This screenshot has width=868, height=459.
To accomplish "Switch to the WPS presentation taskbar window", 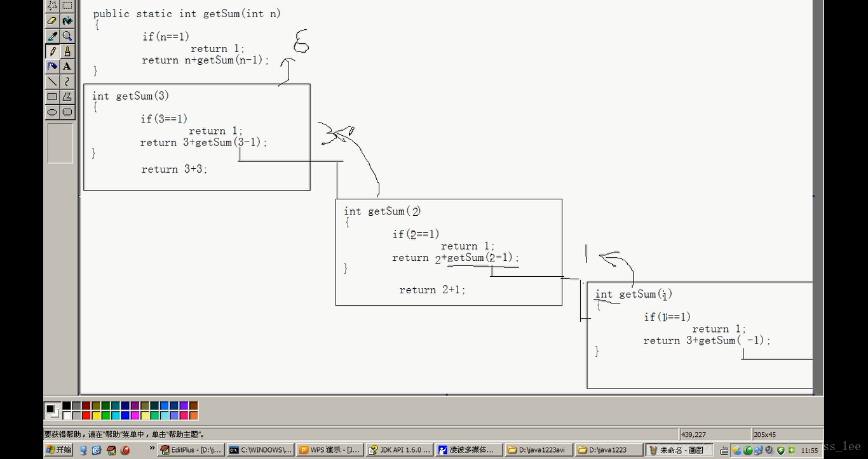I will point(330,450).
